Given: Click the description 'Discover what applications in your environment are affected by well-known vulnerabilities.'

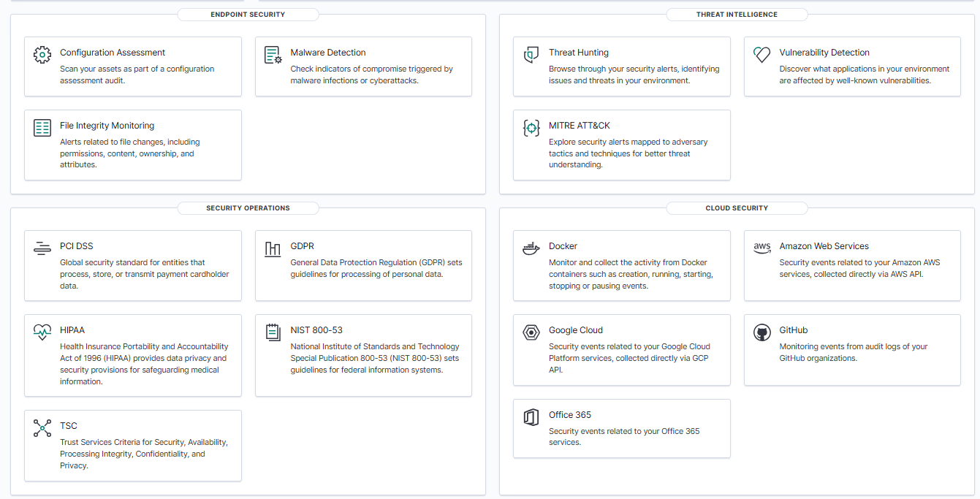Looking at the screenshot, I should (x=865, y=75).
